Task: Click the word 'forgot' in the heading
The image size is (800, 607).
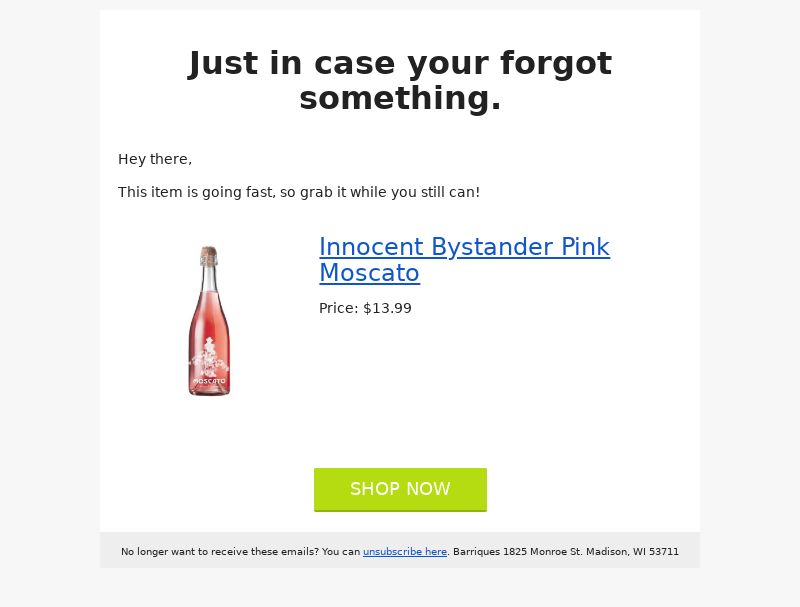Action: pyautogui.click(x=556, y=64)
